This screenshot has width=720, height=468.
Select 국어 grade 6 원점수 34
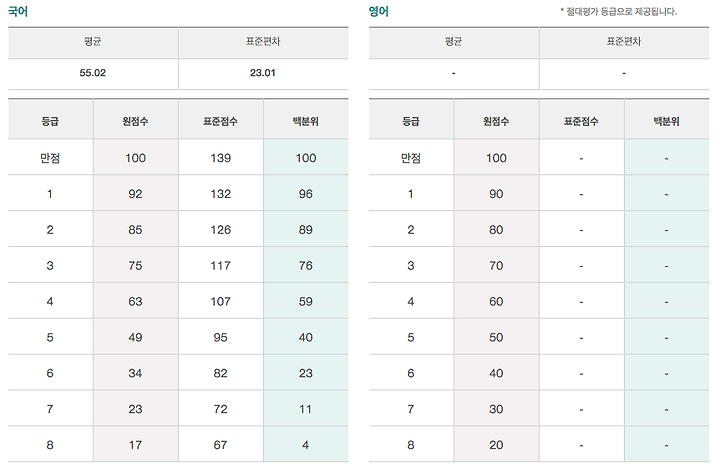coord(135,373)
